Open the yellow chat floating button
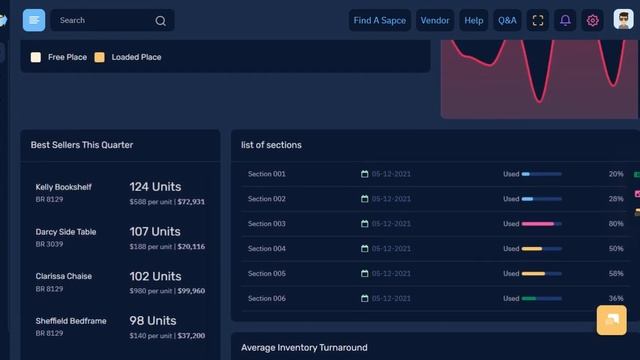Screen dimensions: 640x360 611,320
